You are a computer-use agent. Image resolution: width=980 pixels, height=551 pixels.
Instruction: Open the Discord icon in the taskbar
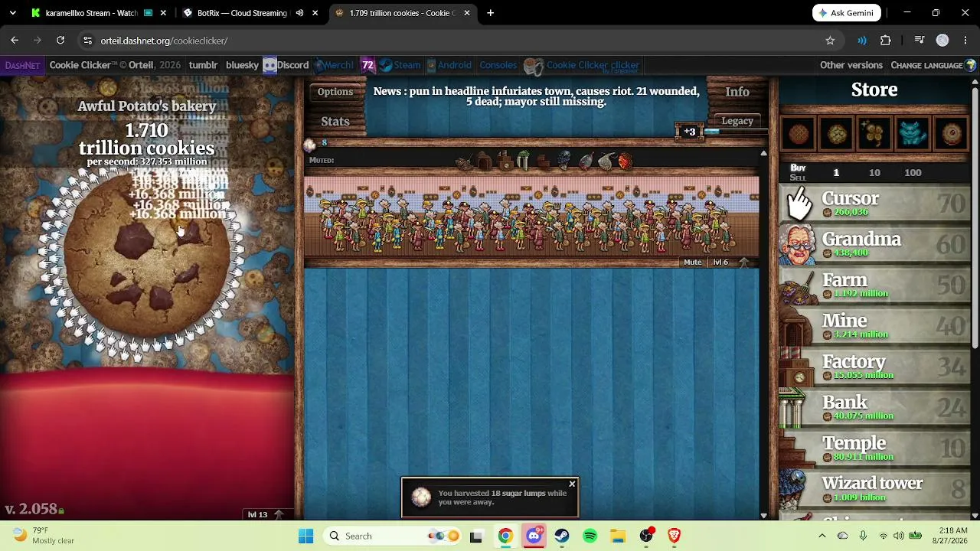534,536
